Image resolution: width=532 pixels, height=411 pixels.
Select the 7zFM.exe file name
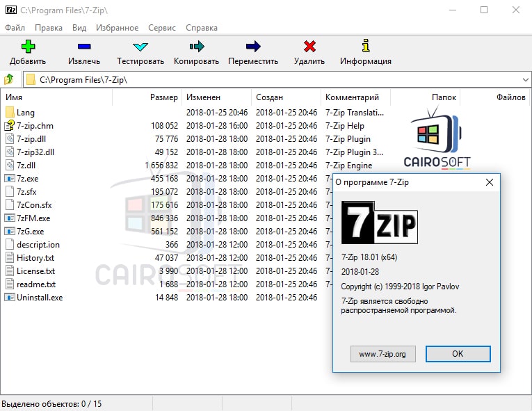tap(33, 218)
